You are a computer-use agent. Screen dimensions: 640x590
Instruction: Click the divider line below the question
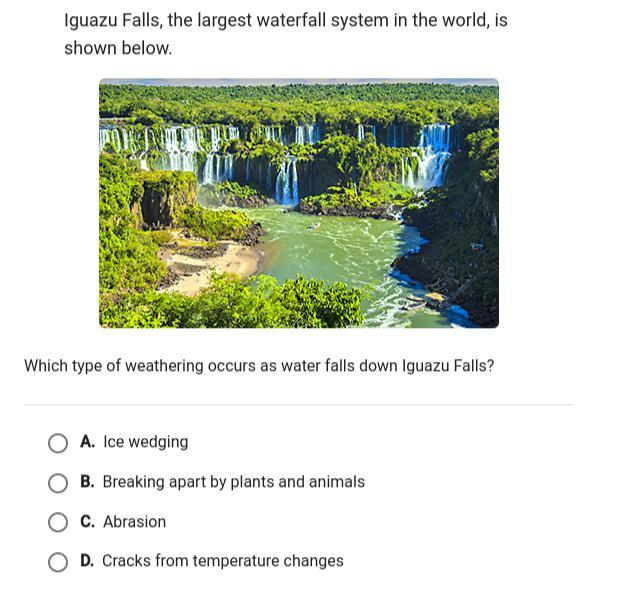(299, 405)
